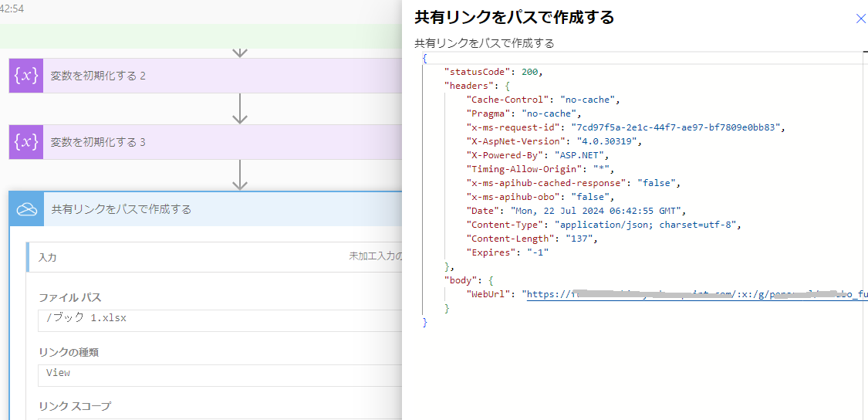
Task: Click the Expires value -1
Action: pyautogui.click(x=538, y=252)
